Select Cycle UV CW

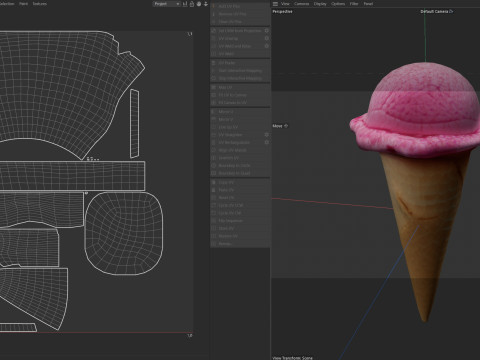(240, 213)
